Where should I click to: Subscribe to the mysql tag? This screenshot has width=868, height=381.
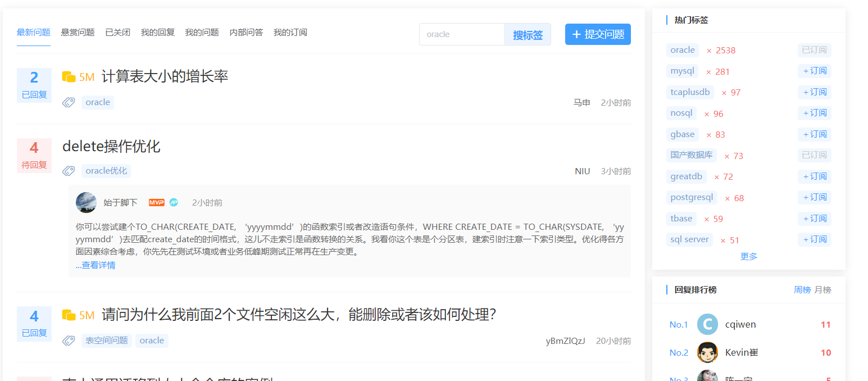pyautogui.click(x=814, y=70)
